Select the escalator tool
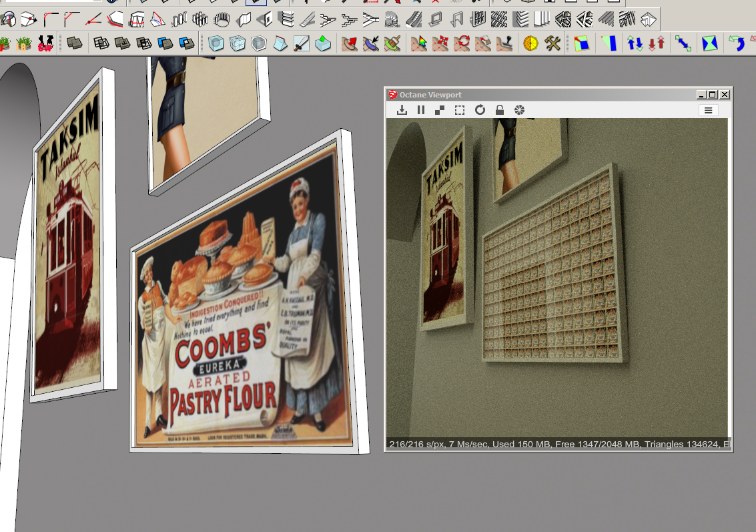This screenshot has height=532, width=756. point(413,19)
